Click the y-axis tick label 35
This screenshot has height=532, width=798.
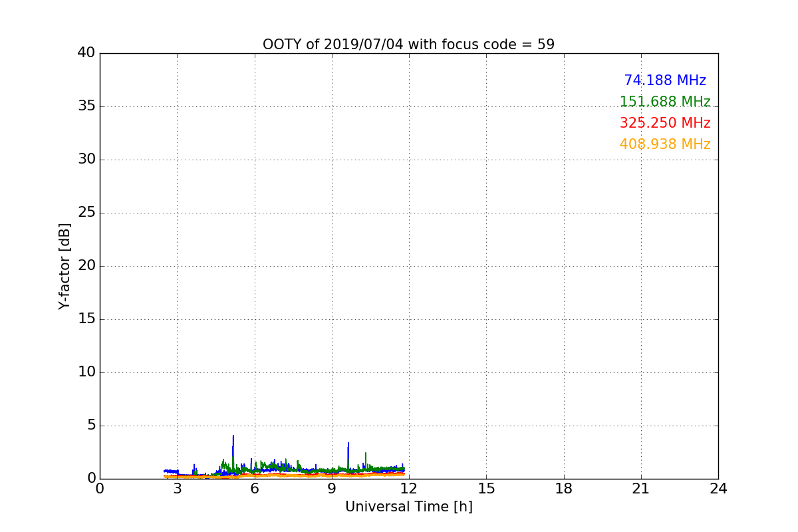coord(86,106)
